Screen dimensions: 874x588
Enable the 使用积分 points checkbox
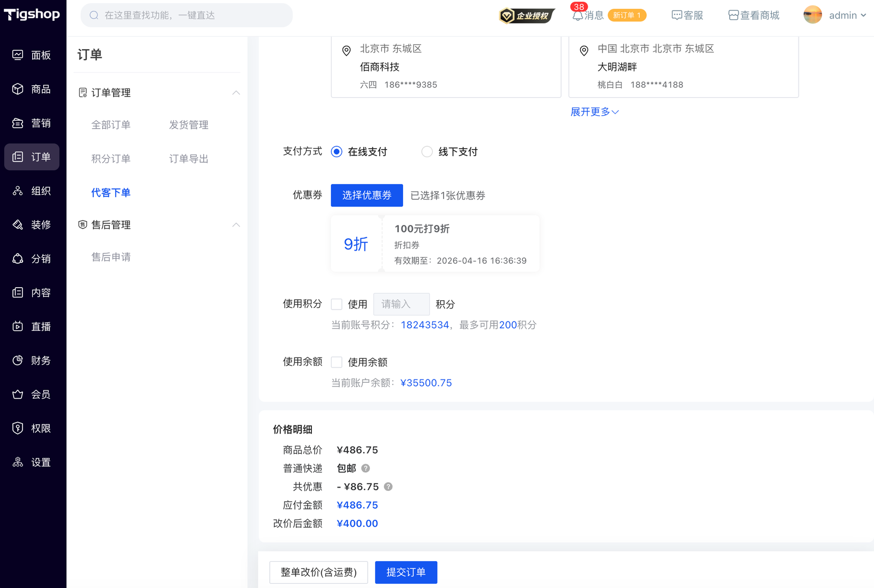coord(336,304)
